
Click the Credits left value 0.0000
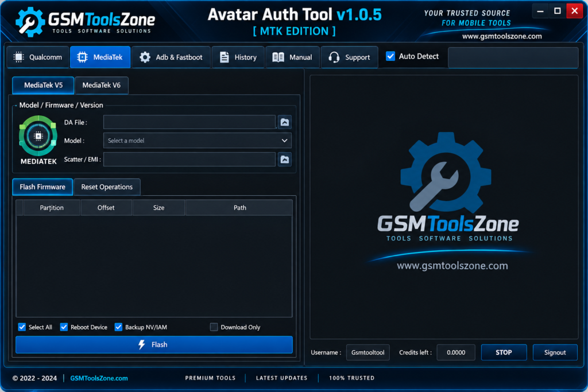(x=456, y=352)
